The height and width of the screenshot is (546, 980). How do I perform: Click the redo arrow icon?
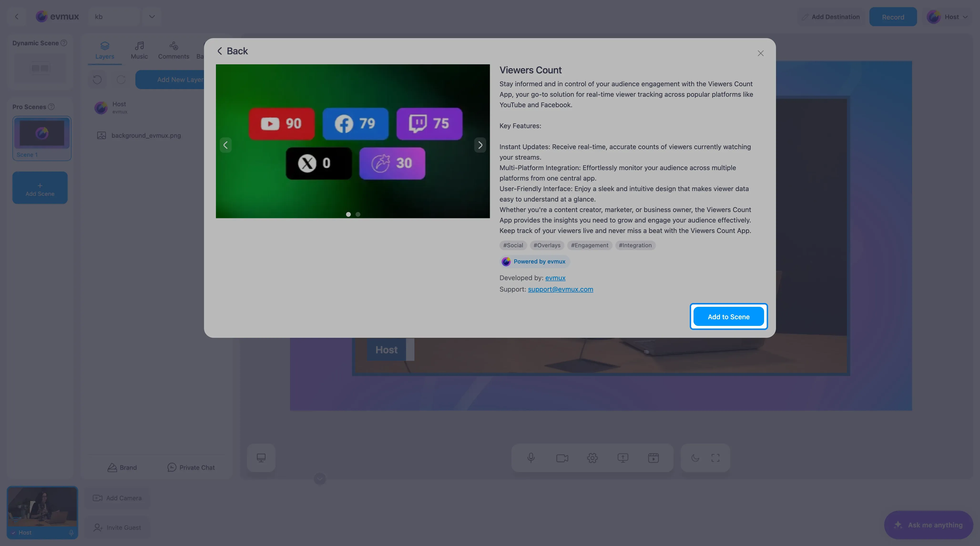121,80
